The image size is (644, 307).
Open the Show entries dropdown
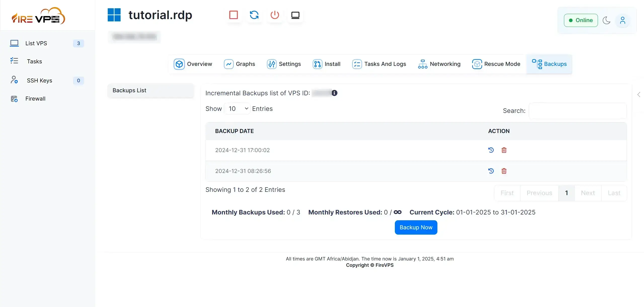(x=237, y=108)
